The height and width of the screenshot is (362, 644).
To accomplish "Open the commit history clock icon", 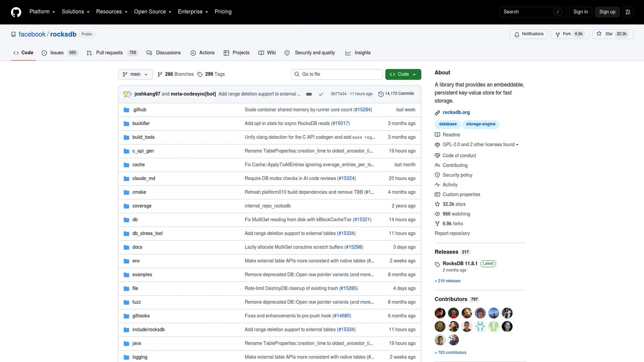I will [x=381, y=94].
